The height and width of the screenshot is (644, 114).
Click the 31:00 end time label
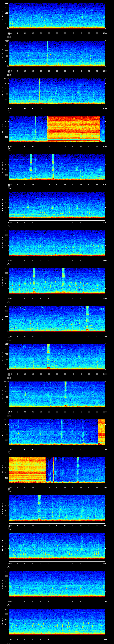click(x=105, y=639)
